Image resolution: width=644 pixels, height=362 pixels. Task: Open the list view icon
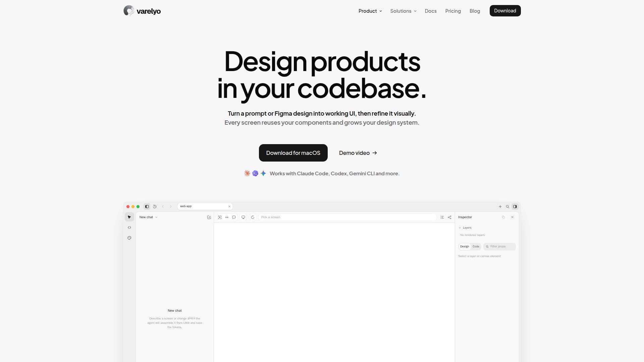click(442, 217)
